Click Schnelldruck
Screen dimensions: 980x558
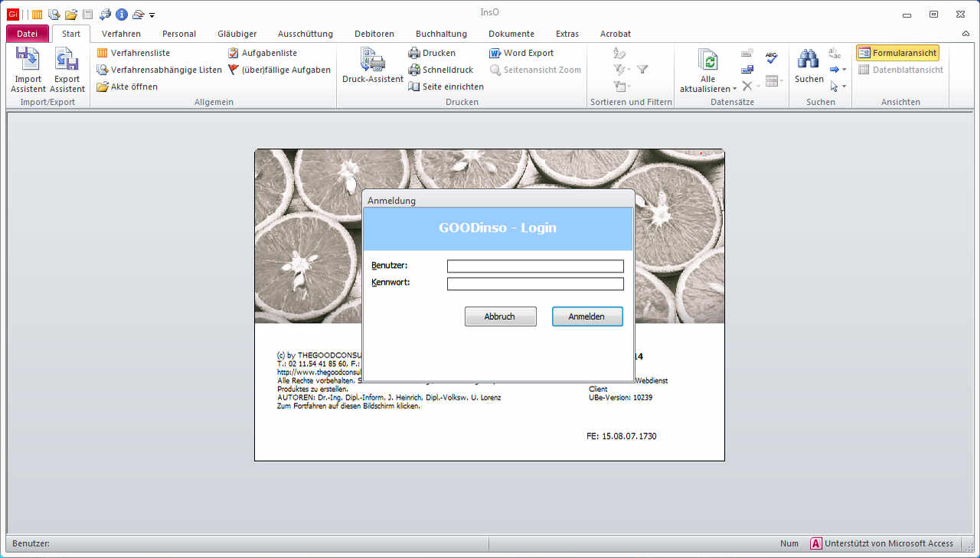441,70
